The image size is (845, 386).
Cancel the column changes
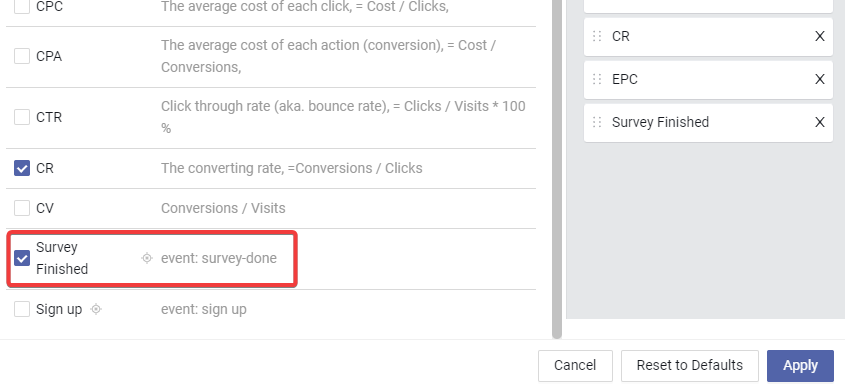[575, 366]
